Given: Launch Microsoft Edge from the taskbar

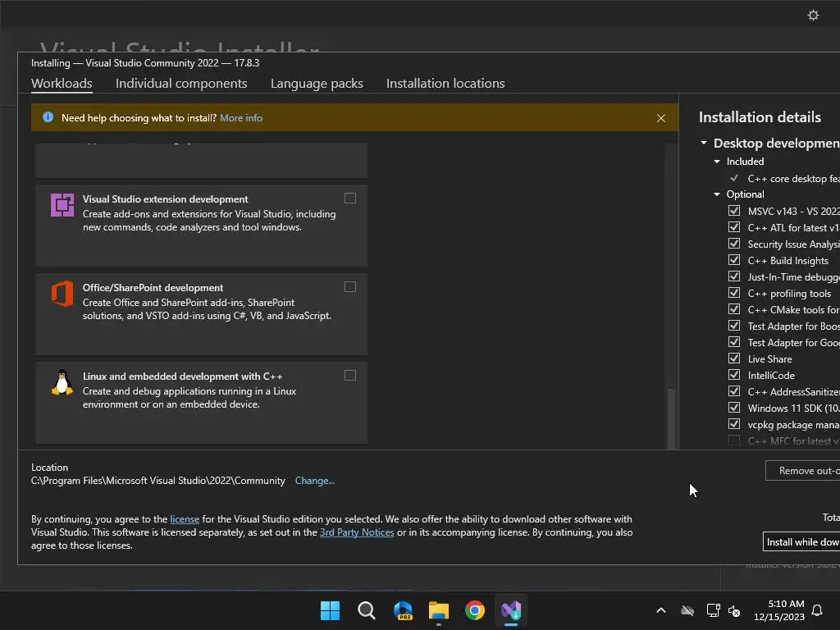Looking at the screenshot, I should pos(403,610).
